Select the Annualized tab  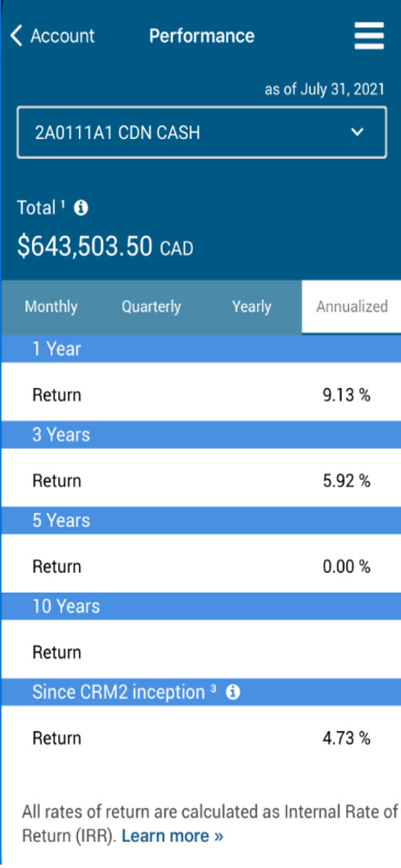click(x=352, y=306)
